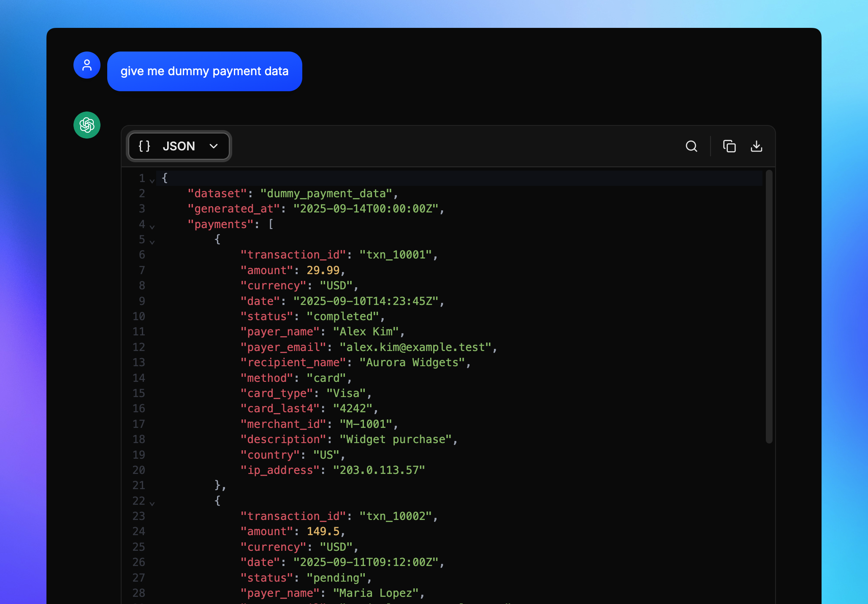The width and height of the screenshot is (868, 604).
Task: Click line number 10 in gutter
Action: (x=139, y=316)
